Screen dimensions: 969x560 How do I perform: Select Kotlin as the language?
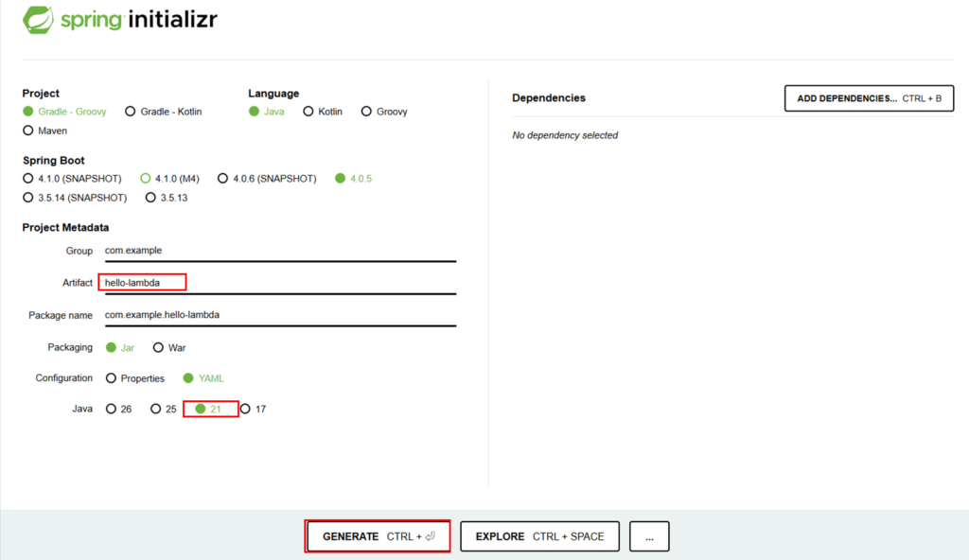[308, 112]
